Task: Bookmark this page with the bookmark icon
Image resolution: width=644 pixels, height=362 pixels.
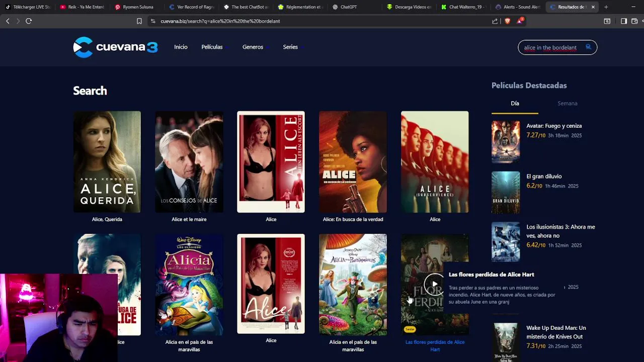Action: click(x=139, y=21)
